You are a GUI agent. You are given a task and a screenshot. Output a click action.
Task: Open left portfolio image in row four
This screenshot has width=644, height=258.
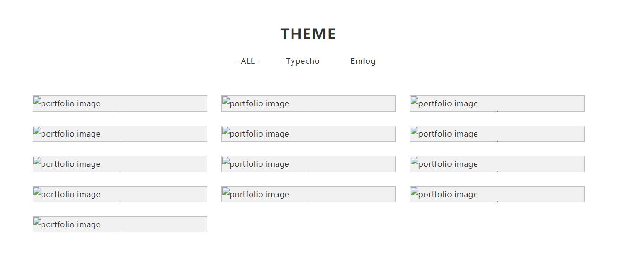[x=120, y=194]
